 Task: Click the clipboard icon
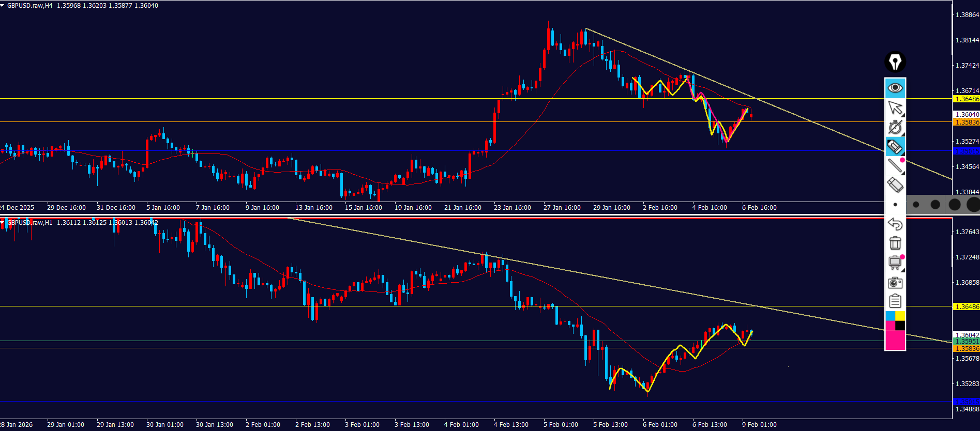click(x=895, y=301)
